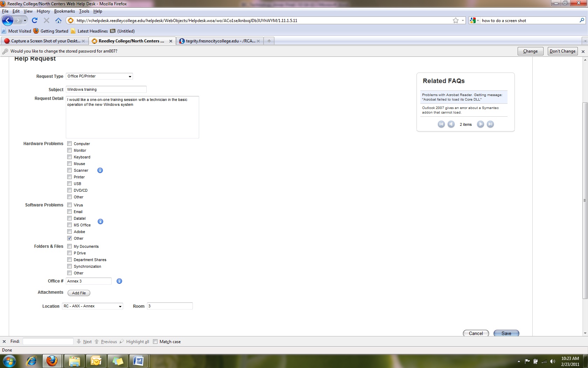Image resolution: width=588 pixels, height=368 pixels.
Task: Click the Office # info icon
Action: 119,281
